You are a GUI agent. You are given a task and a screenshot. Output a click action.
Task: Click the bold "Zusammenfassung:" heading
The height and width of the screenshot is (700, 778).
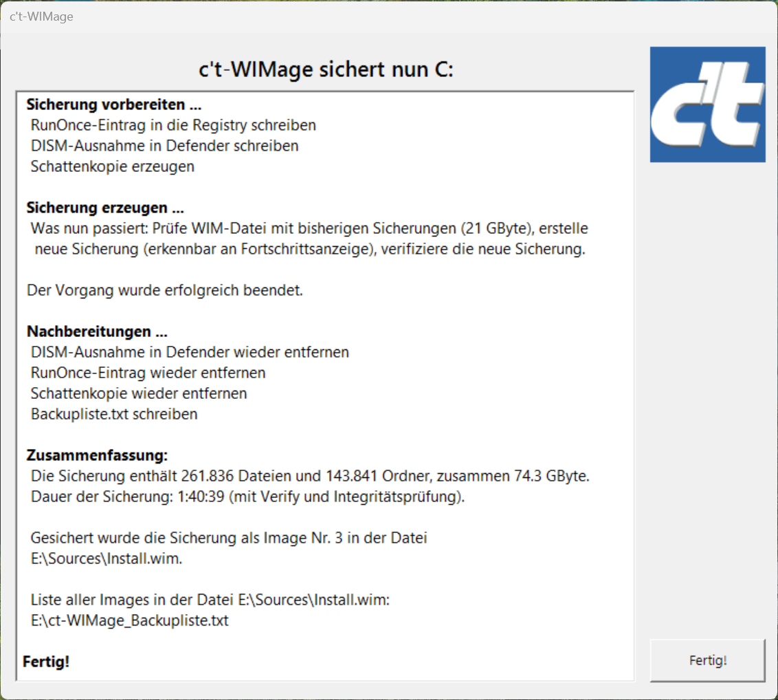pyautogui.click(x=97, y=455)
